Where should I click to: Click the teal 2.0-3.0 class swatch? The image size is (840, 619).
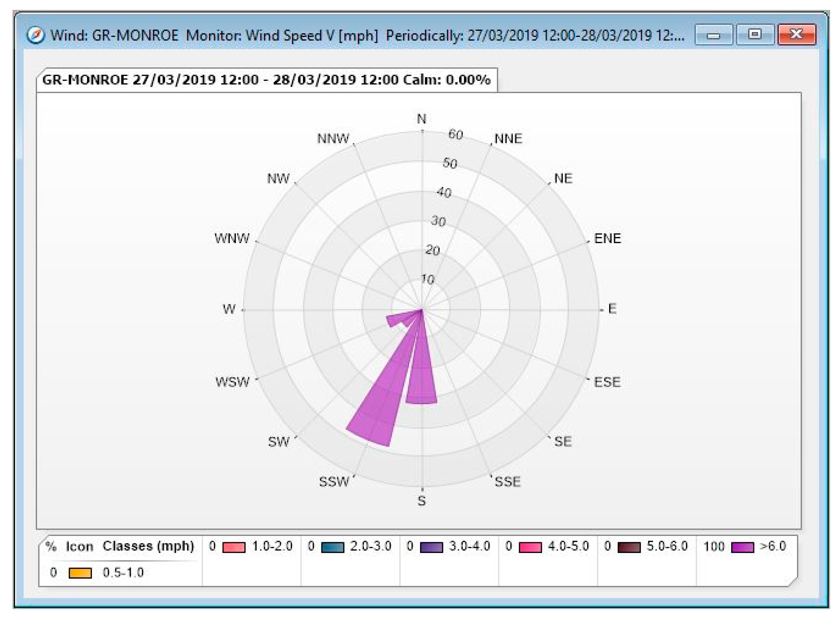pyautogui.click(x=332, y=547)
